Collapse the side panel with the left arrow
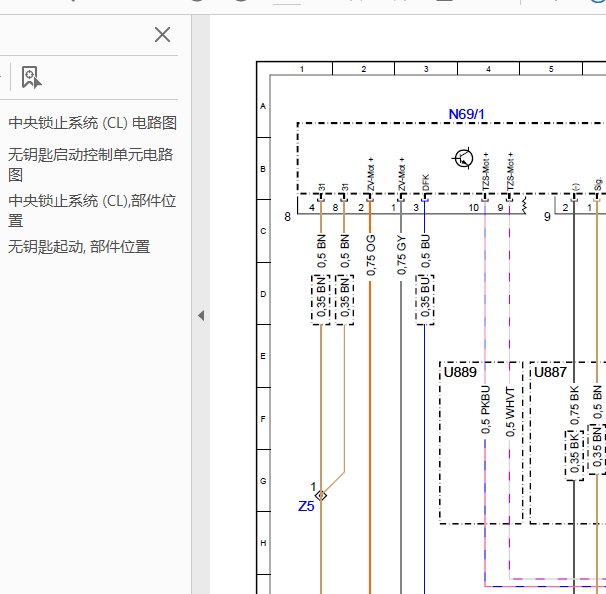606x594 pixels. (x=201, y=315)
